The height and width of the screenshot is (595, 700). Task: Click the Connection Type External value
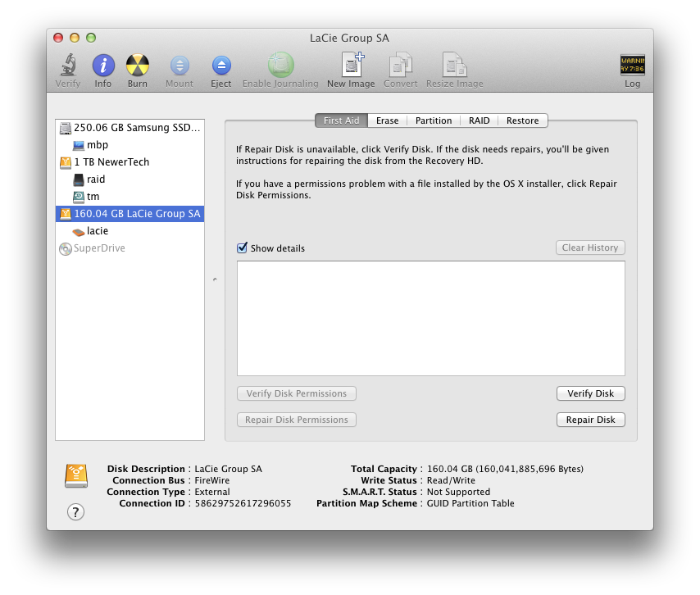[x=212, y=492]
